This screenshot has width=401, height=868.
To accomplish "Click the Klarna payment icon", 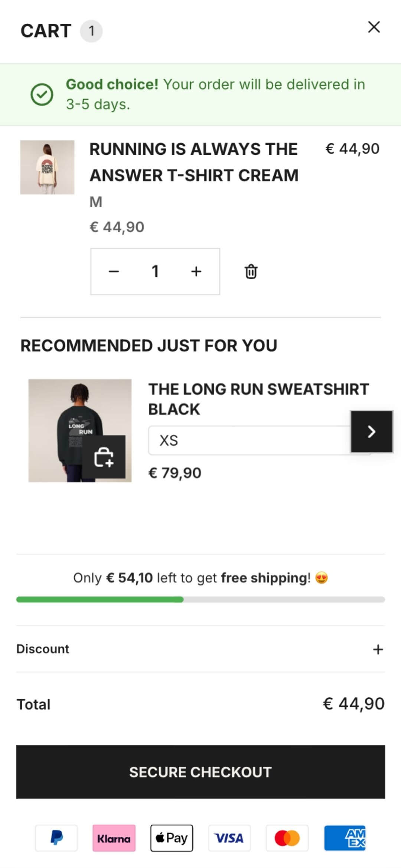I will (x=114, y=838).
